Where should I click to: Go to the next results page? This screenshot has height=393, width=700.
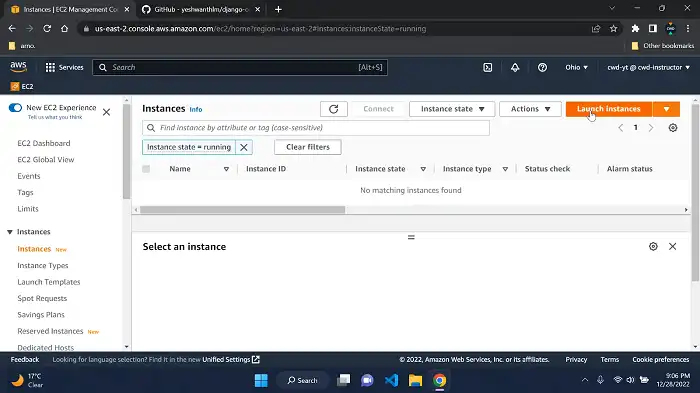point(651,128)
